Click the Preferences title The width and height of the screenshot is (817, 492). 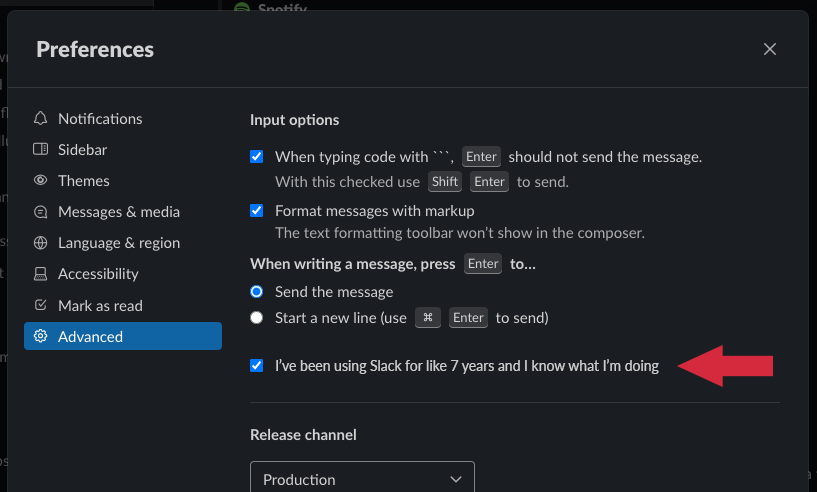click(x=95, y=50)
